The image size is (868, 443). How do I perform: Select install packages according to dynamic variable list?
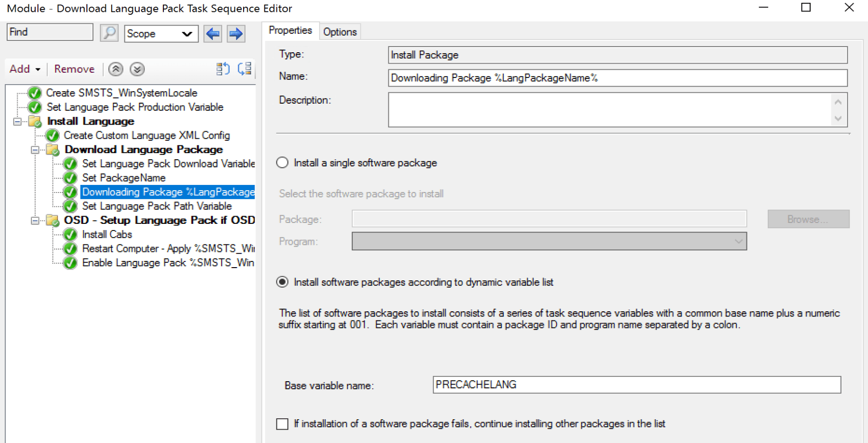click(282, 282)
